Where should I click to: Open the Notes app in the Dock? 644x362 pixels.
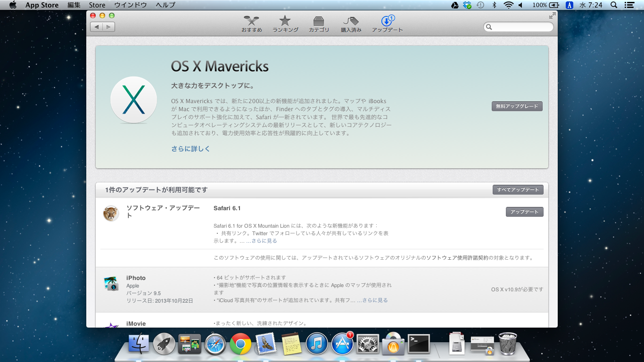point(291,344)
